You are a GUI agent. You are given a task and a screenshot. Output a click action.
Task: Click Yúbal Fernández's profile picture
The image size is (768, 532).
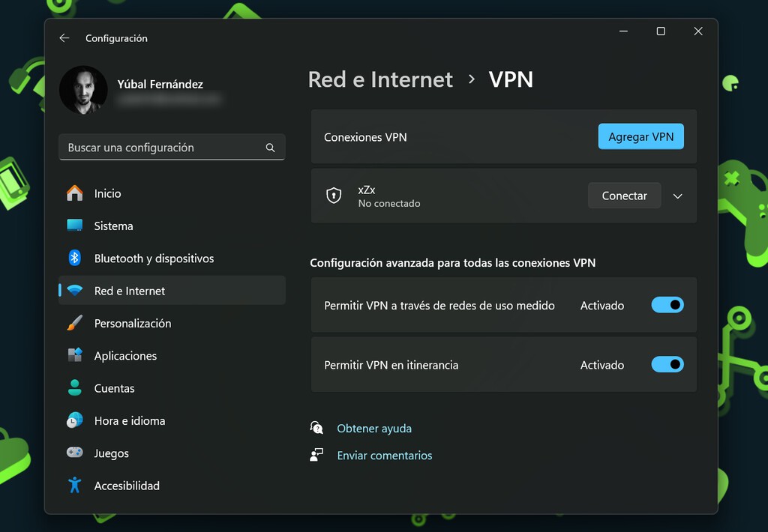point(83,90)
